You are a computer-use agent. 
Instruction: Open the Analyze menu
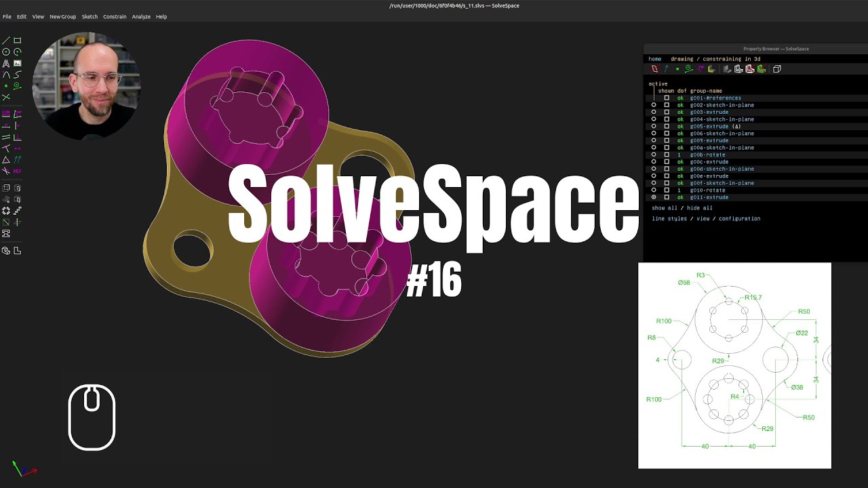[x=141, y=16]
